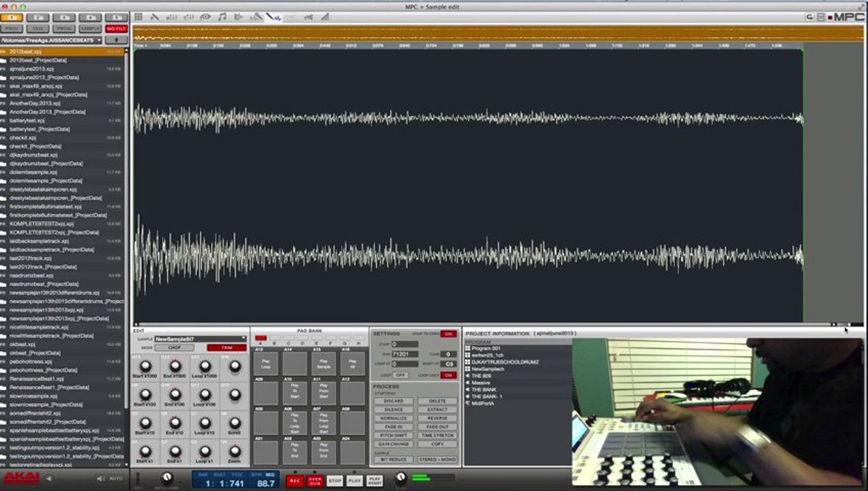Select file browser shortcut folder 4
This screenshot has height=491, width=868.
coord(89,17)
